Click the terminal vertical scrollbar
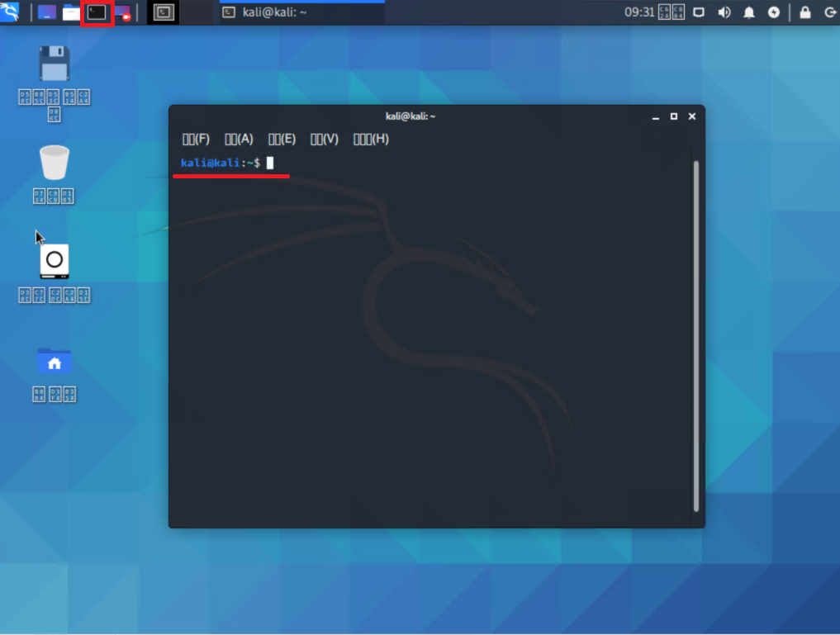This screenshot has height=635, width=840. coord(696,336)
